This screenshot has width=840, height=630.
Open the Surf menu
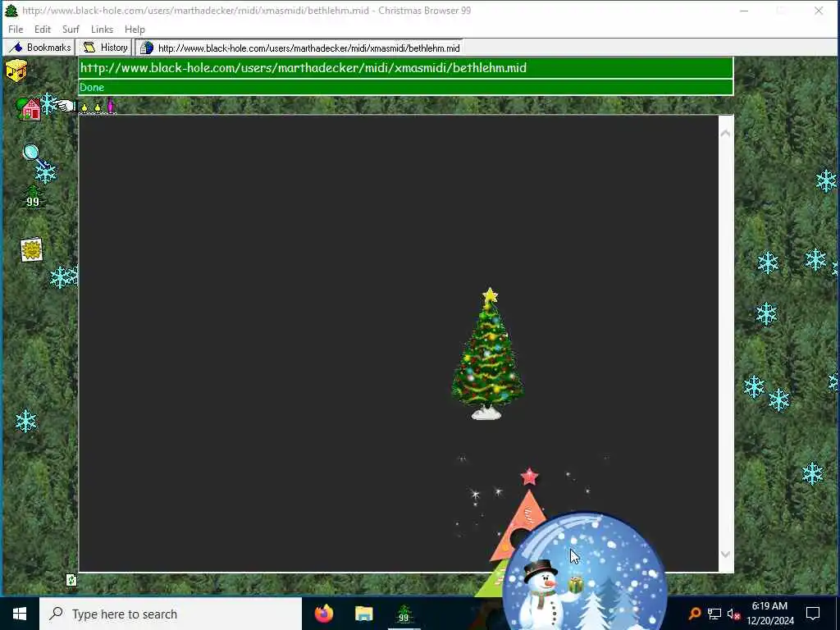point(71,30)
